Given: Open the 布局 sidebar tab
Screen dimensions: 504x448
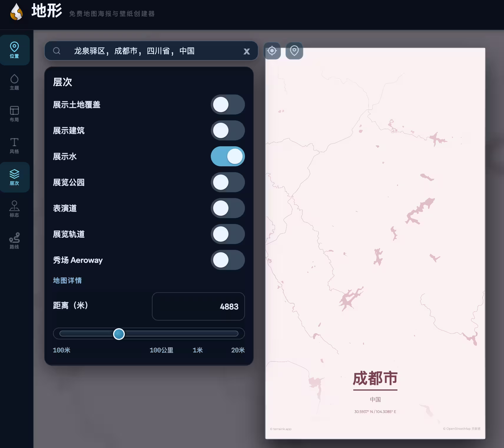Looking at the screenshot, I should (14, 114).
